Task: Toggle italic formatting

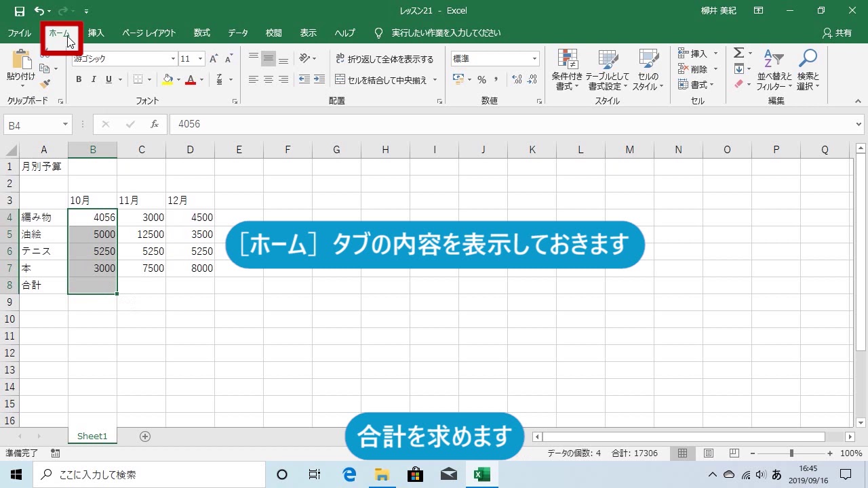Action: coord(94,79)
